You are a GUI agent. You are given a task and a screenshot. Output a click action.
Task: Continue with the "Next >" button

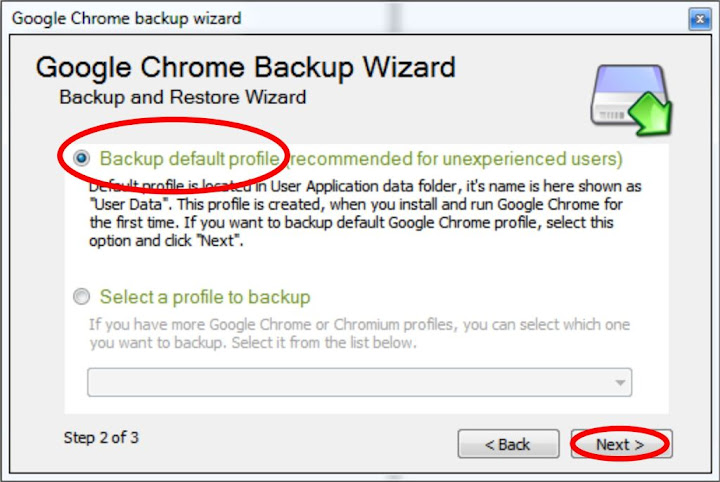(621, 444)
